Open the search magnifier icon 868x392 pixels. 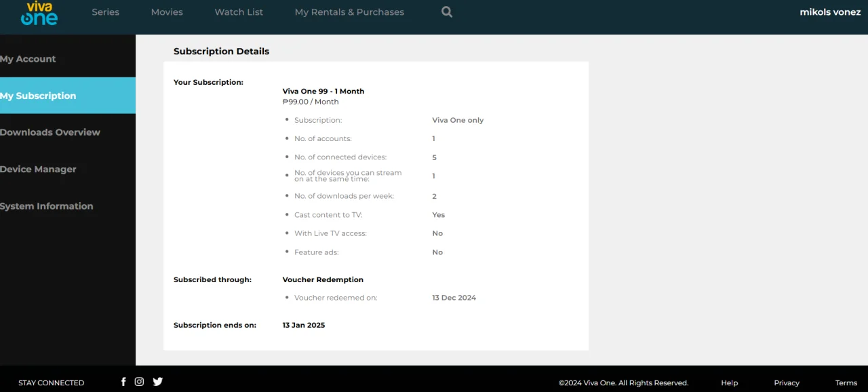447,12
